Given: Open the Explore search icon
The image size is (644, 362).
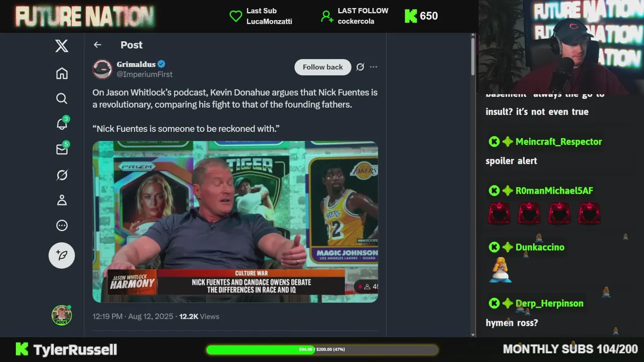Looking at the screenshot, I should point(61,99).
